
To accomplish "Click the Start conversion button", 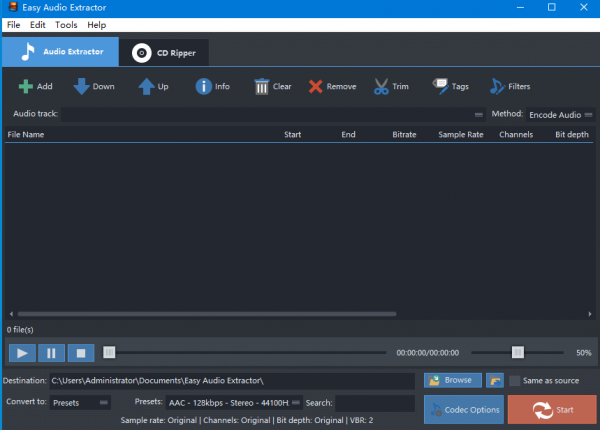I will pyautogui.click(x=552, y=410).
